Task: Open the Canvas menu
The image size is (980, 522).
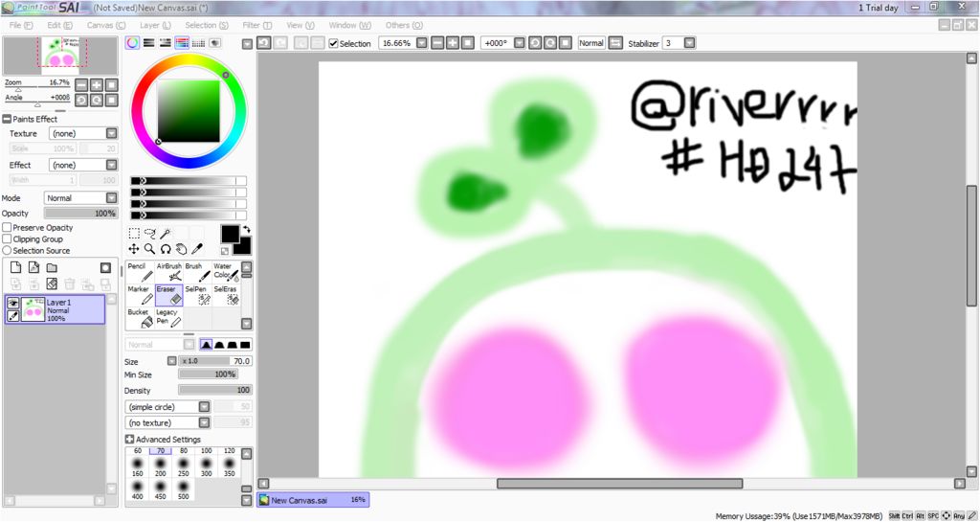Action: coord(105,25)
